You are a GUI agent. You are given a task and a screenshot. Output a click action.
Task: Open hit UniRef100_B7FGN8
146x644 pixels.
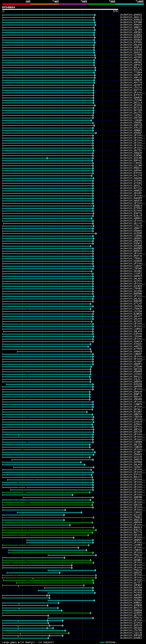click(131, 22)
